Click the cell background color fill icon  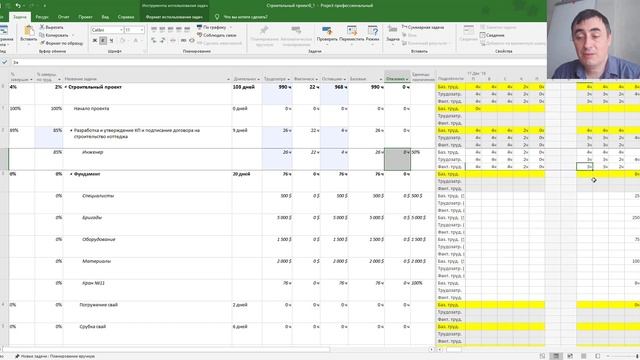click(x=123, y=40)
